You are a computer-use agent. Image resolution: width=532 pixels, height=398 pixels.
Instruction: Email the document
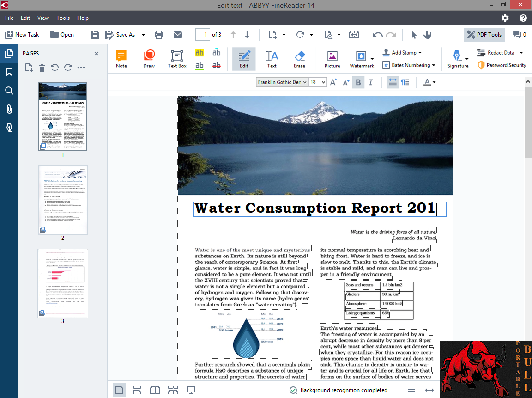[x=178, y=35]
